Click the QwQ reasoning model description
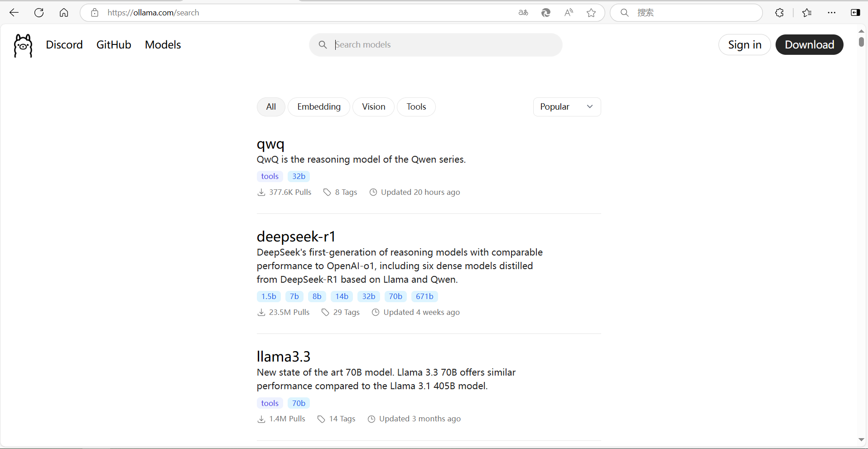 click(362, 159)
